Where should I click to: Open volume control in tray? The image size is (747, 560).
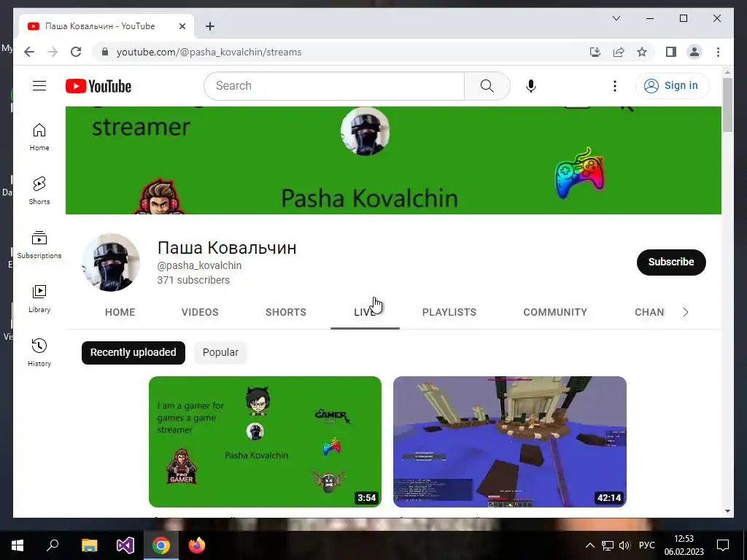point(624,545)
